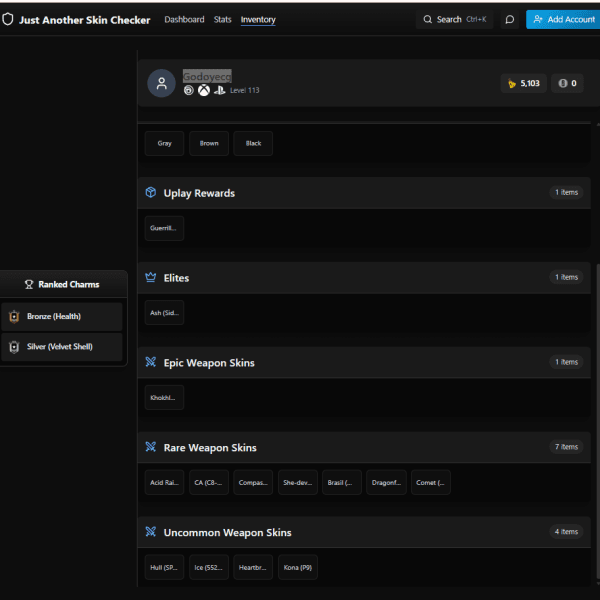Open the Hull (SP... skin chip
This screenshot has width=600, height=600.
tap(165, 567)
